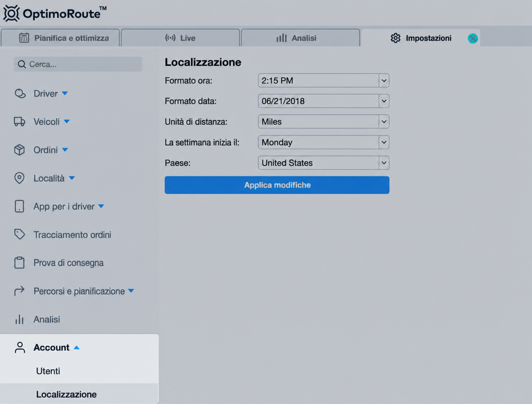Expand the Ordini section arrow
The image size is (532, 404).
65,150
